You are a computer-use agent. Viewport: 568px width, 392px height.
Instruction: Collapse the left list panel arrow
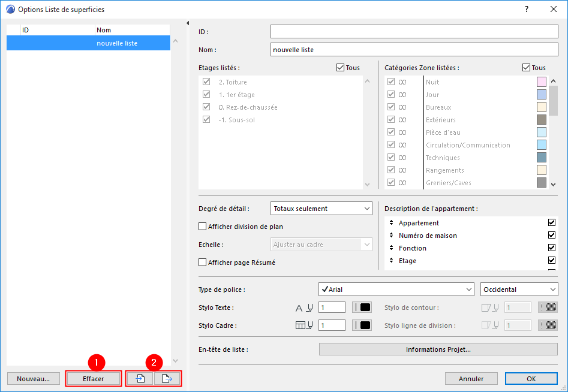[x=188, y=23]
